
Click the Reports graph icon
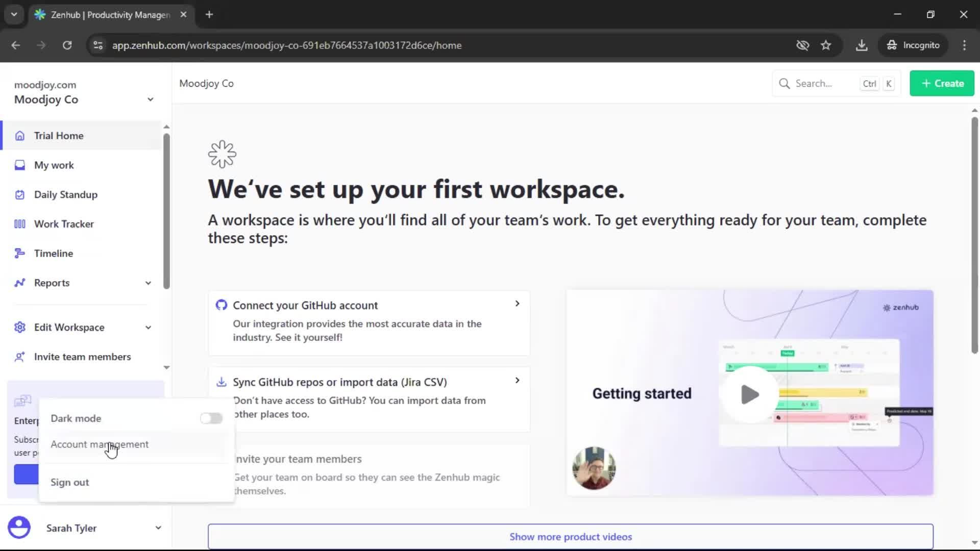(19, 283)
